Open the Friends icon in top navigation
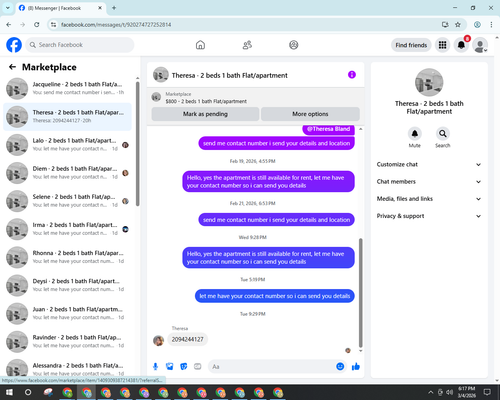Image resolution: width=500 pixels, height=400 pixels. click(247, 45)
